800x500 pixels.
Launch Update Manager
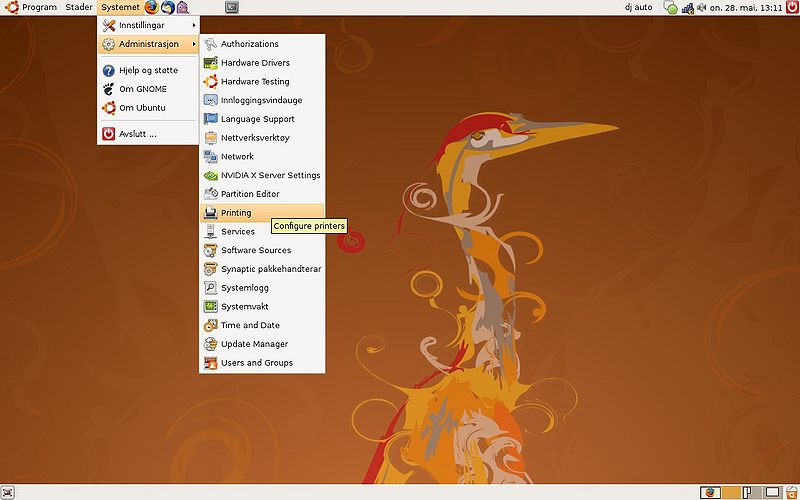[x=262, y=344]
